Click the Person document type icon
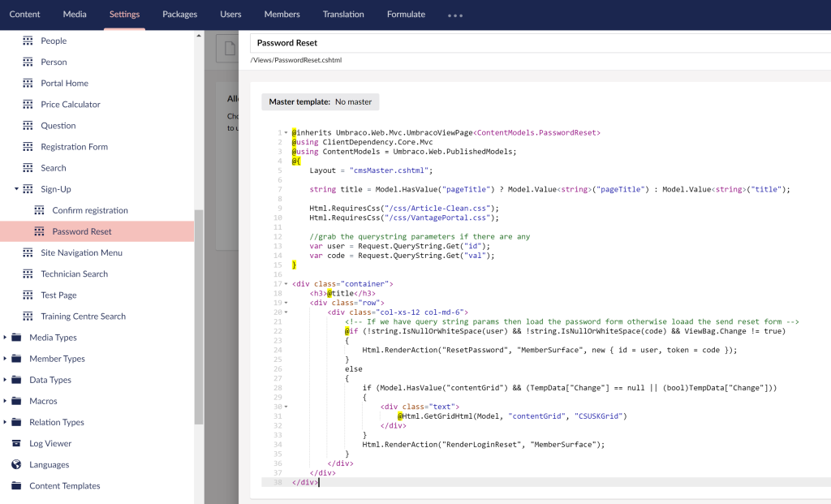831x504 pixels. pos(28,62)
